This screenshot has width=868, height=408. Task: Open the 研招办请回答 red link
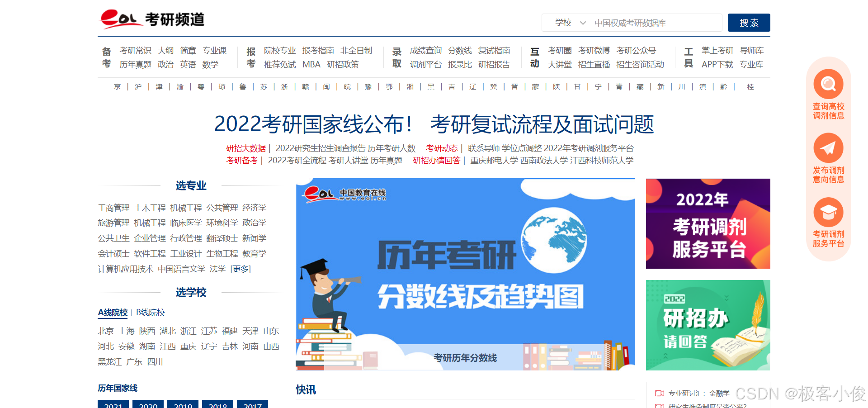436,161
